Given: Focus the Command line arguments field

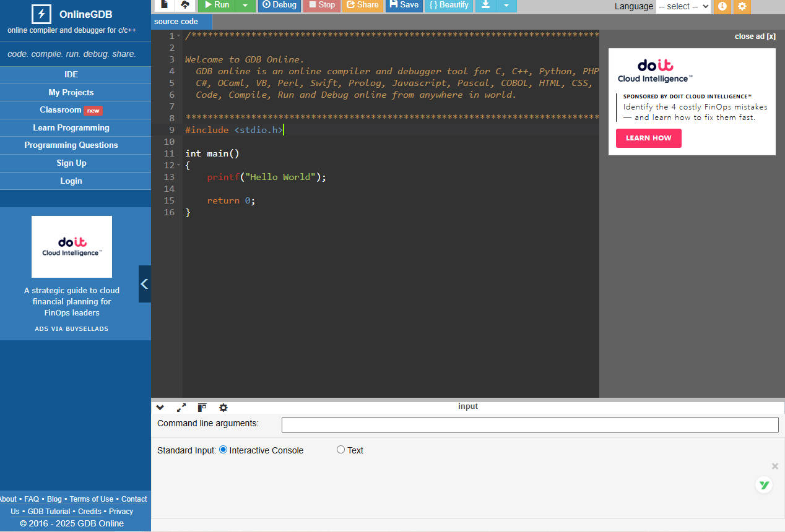Looking at the screenshot, I should (529, 425).
